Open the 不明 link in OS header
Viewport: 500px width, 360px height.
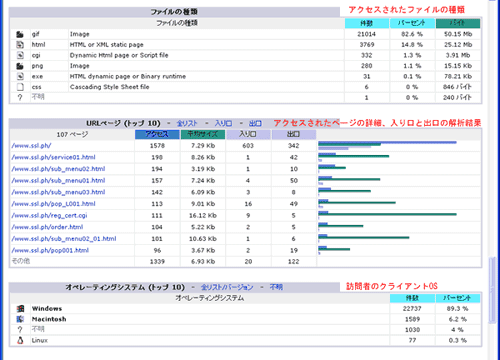(x=276, y=287)
